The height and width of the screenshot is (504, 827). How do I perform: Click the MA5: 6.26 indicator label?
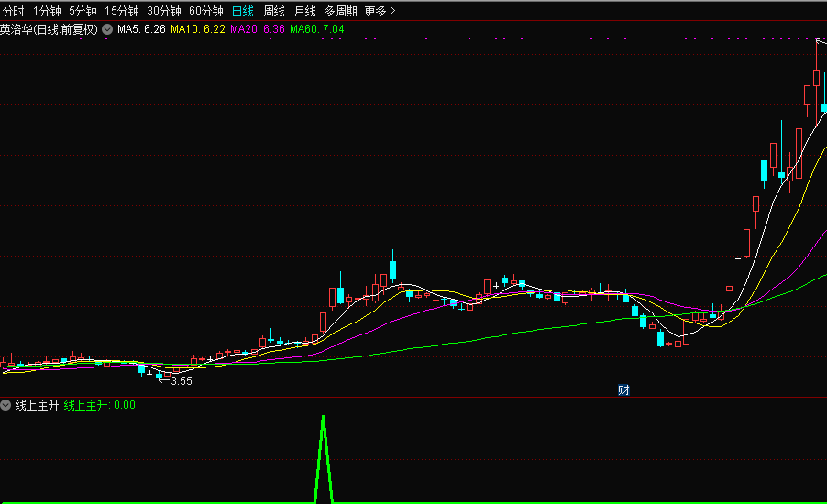coord(141,29)
